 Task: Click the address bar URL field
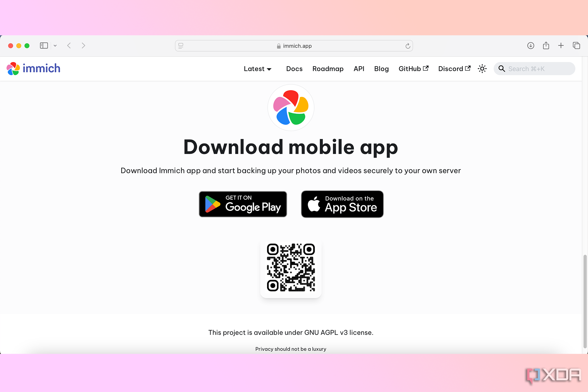294,45
